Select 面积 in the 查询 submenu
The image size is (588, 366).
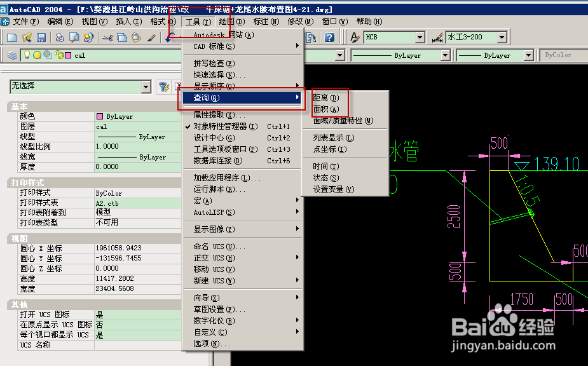pyautogui.click(x=326, y=109)
